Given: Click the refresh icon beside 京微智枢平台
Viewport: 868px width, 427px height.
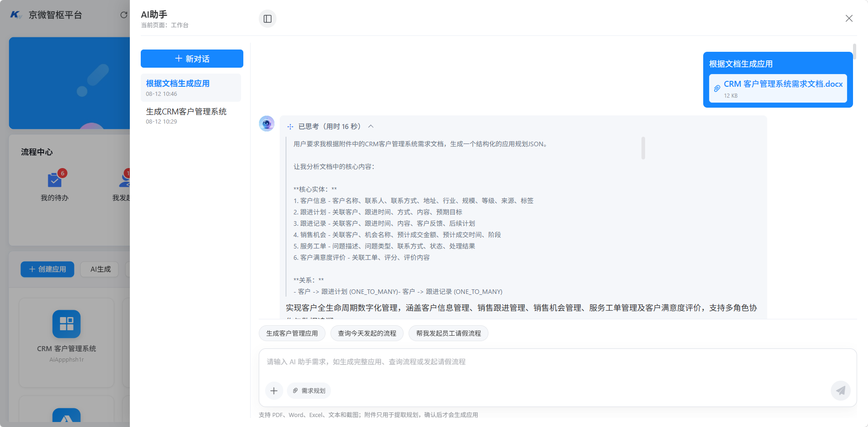Looking at the screenshot, I should (x=123, y=15).
